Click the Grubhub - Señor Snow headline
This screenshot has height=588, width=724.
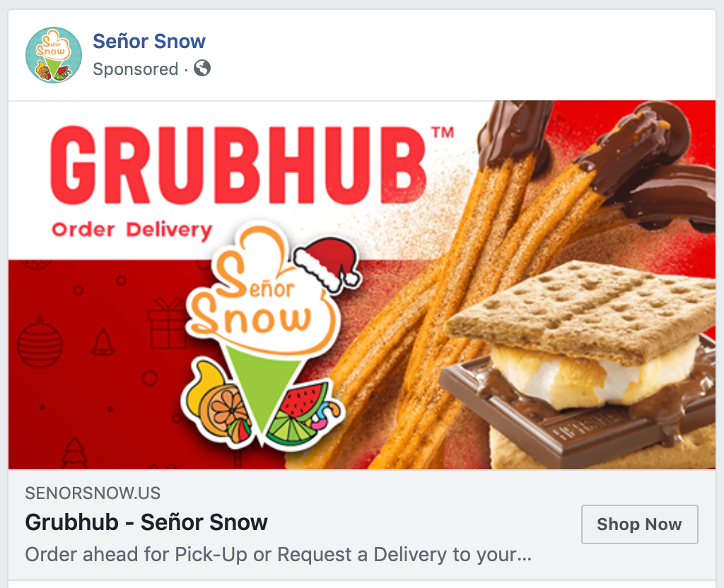tap(146, 522)
